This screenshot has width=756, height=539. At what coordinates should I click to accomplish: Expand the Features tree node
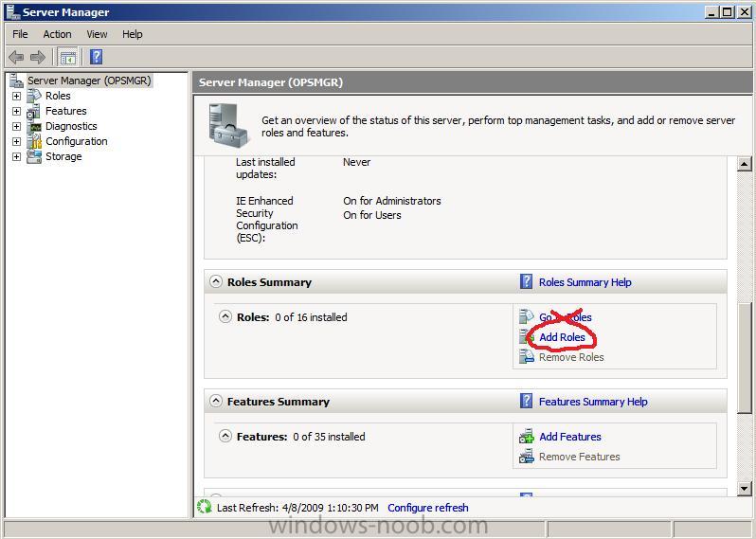click(16, 112)
